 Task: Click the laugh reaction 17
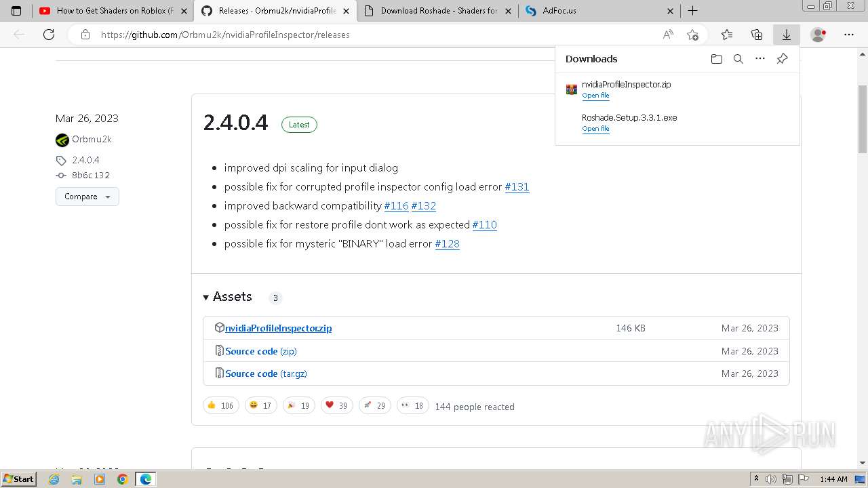click(260, 405)
